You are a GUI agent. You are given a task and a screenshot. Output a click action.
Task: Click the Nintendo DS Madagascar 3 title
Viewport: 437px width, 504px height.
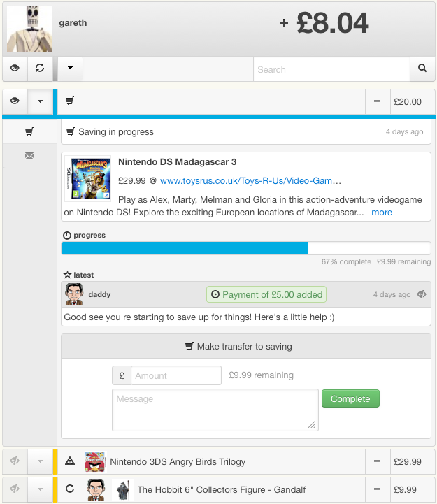(177, 162)
